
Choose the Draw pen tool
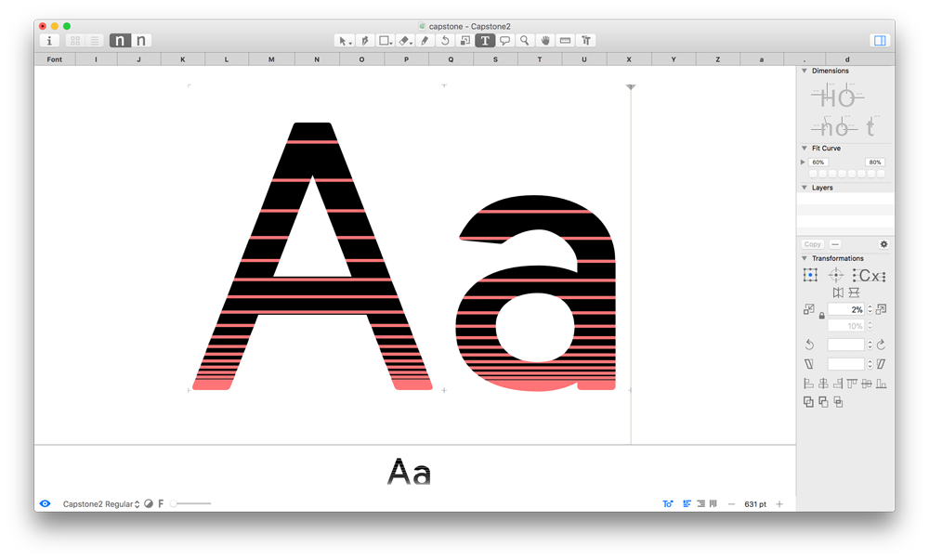point(366,40)
